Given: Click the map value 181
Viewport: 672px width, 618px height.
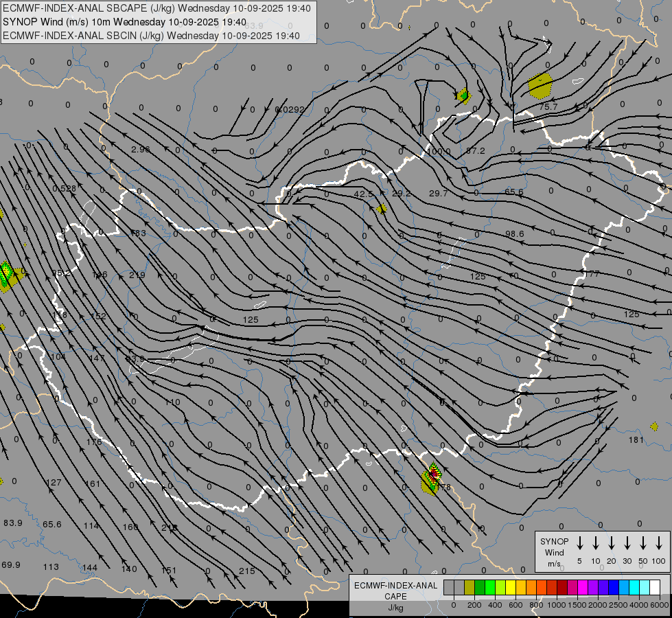Looking at the screenshot, I should click(x=636, y=439).
